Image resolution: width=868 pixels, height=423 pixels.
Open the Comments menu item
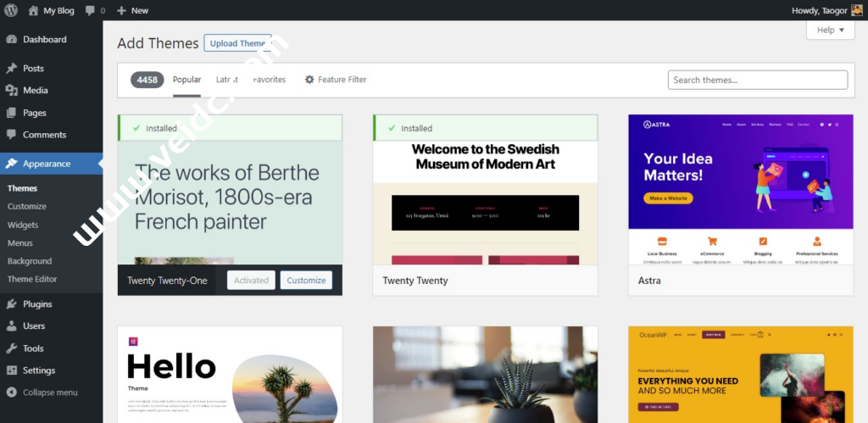pyautogui.click(x=52, y=135)
